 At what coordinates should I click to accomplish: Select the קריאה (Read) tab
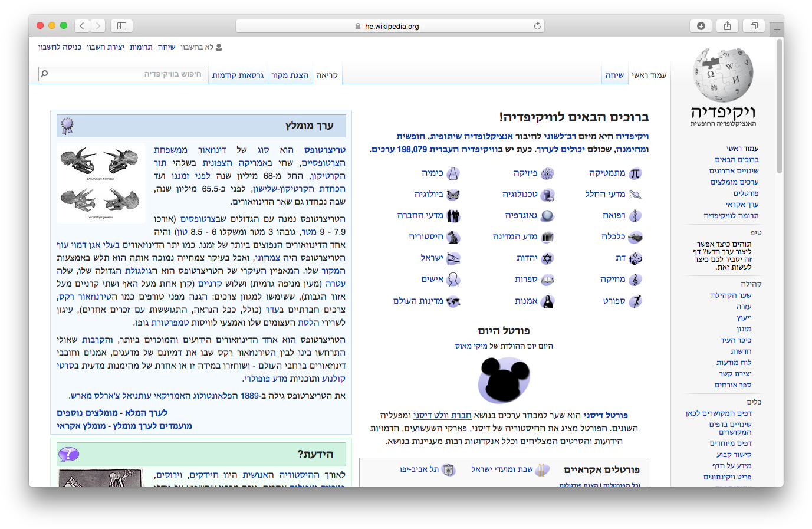[x=327, y=75]
